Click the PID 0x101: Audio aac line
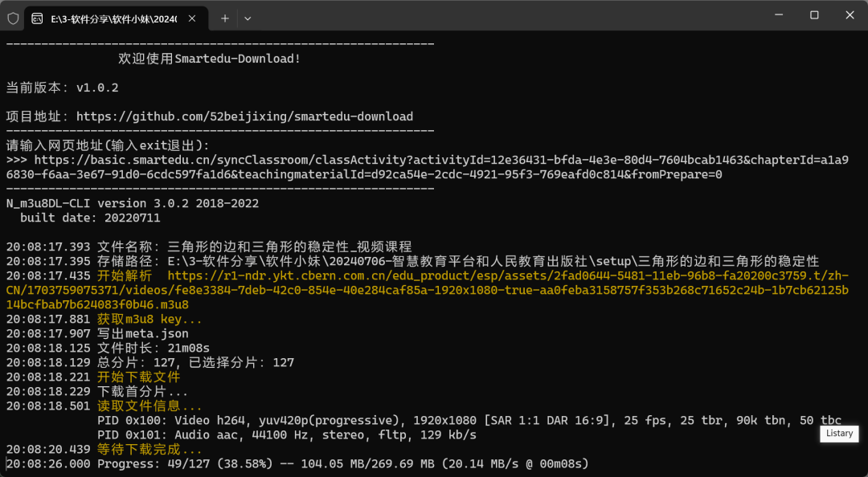This screenshot has width=868, height=477. tap(287, 435)
